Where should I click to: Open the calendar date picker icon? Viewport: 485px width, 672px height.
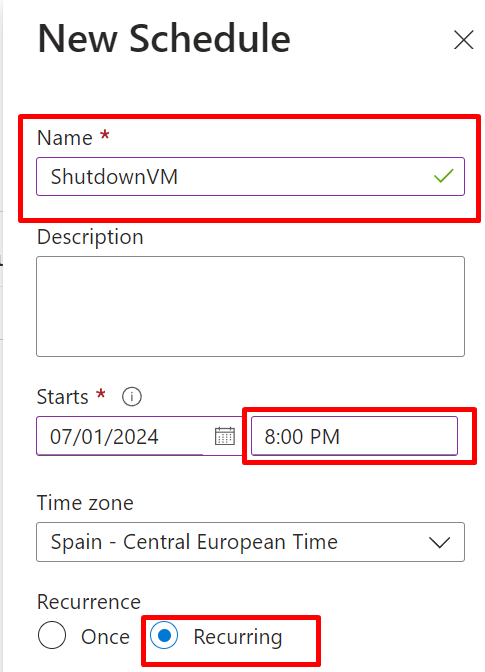pos(225,436)
